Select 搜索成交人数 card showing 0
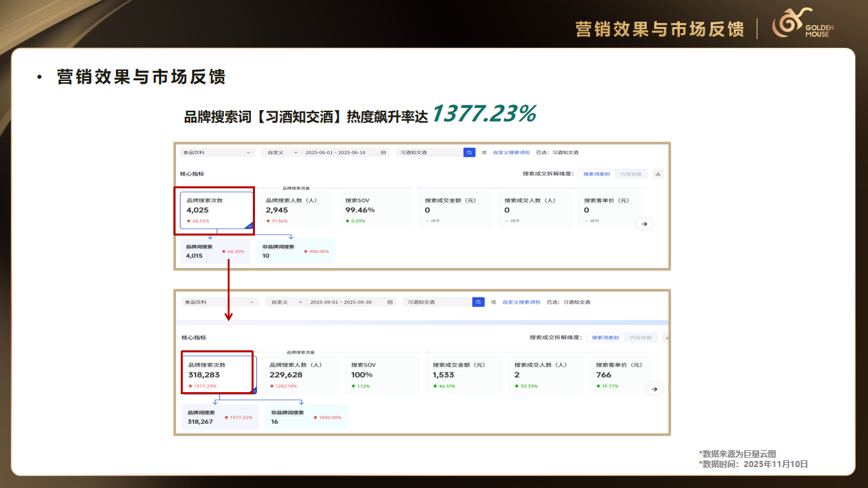The width and height of the screenshot is (868, 488). 535,211
